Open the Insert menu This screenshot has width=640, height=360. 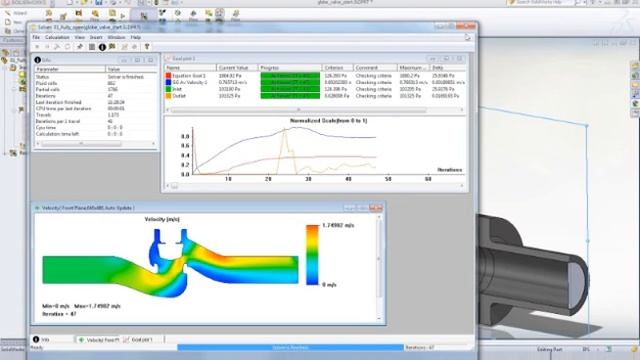pos(96,37)
